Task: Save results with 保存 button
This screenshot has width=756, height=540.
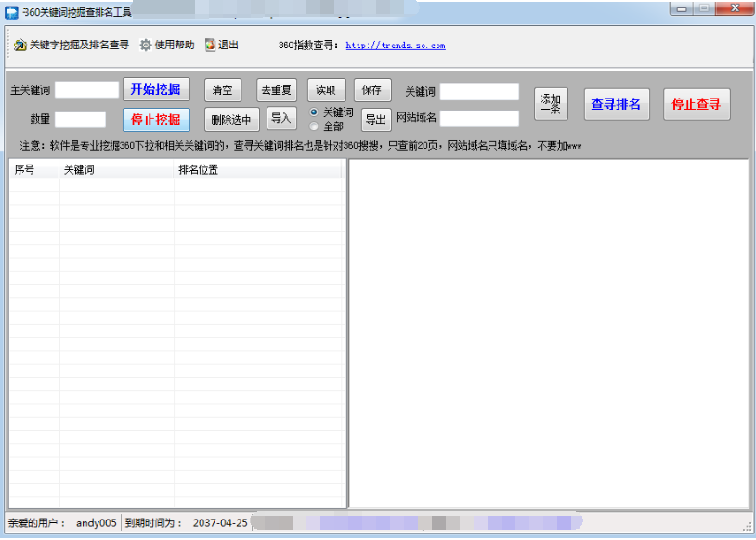Action: pyautogui.click(x=372, y=90)
